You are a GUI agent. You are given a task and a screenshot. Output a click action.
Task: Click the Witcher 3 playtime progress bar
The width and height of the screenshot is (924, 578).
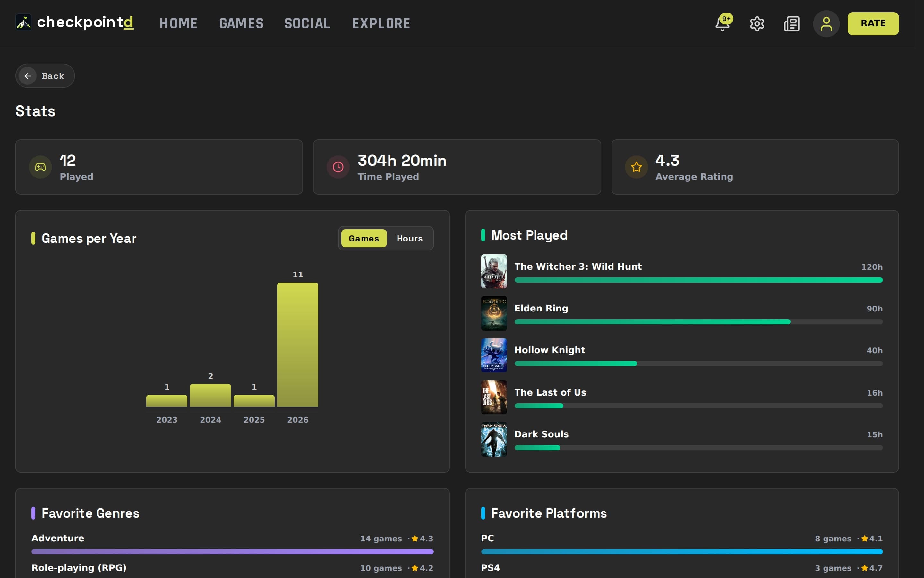(698, 280)
